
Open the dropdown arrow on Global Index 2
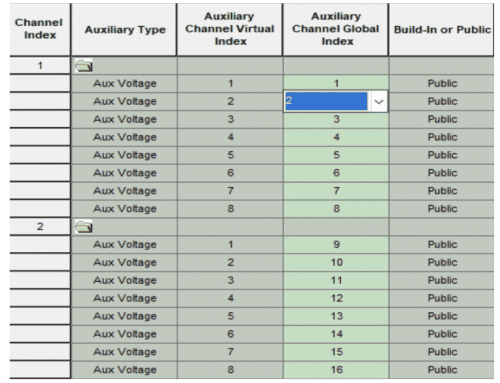379,101
